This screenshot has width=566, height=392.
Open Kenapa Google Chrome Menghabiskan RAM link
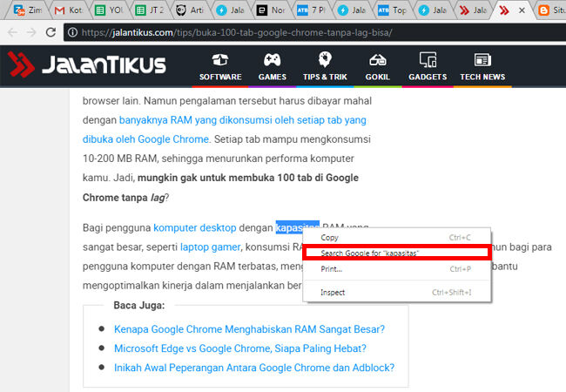click(x=249, y=329)
